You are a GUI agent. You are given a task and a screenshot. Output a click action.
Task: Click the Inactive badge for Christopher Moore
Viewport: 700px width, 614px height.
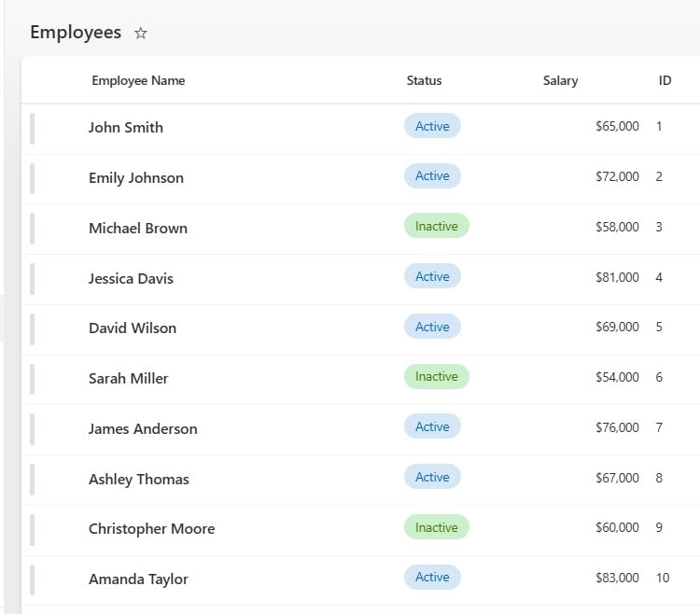437,527
